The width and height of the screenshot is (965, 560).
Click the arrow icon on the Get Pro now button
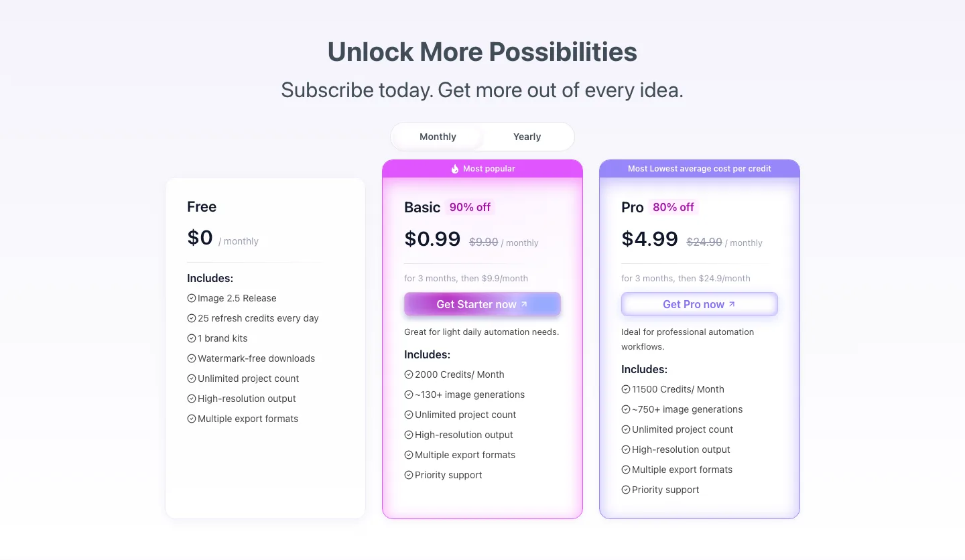(x=732, y=304)
